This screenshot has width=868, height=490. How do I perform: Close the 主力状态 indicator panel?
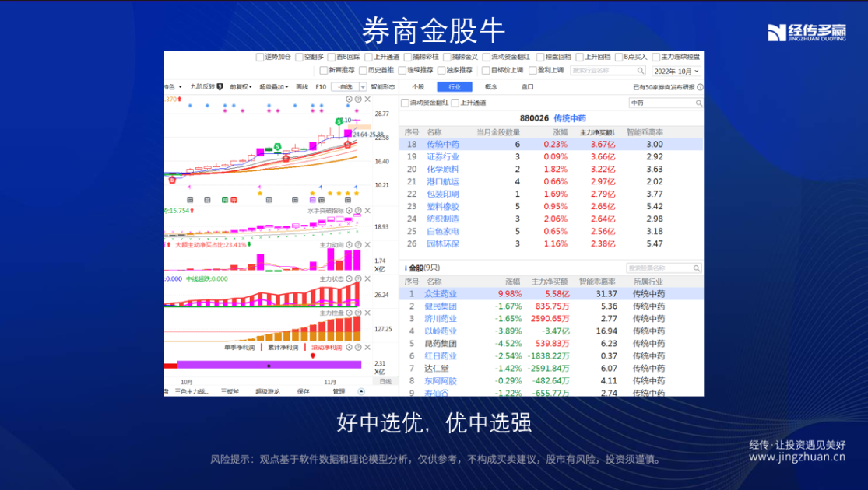(x=367, y=278)
